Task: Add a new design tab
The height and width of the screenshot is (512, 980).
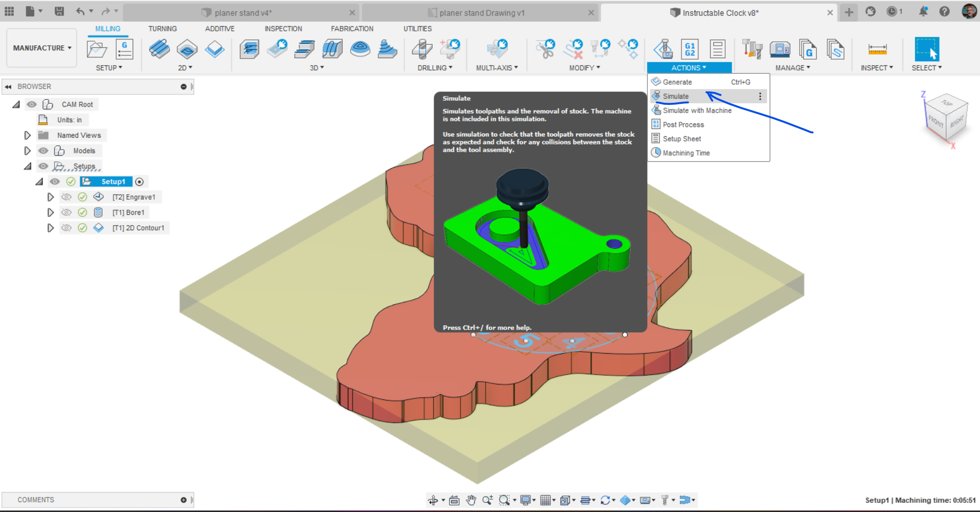Action: (849, 12)
